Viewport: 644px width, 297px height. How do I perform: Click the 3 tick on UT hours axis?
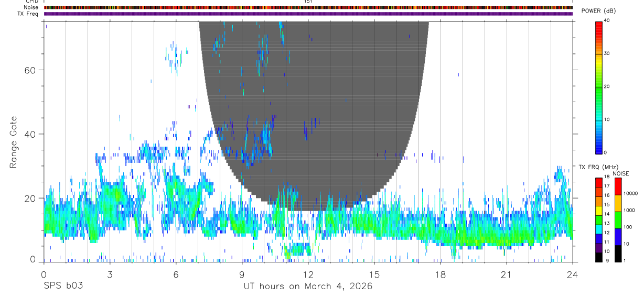point(109,274)
